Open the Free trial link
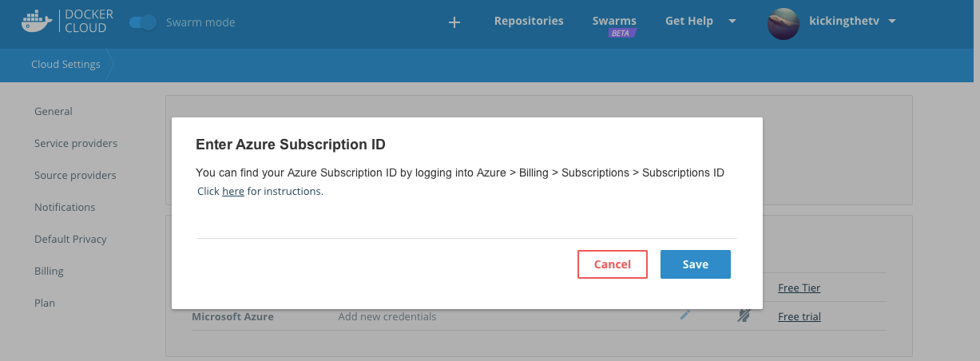The height and width of the screenshot is (361, 980). click(x=799, y=316)
